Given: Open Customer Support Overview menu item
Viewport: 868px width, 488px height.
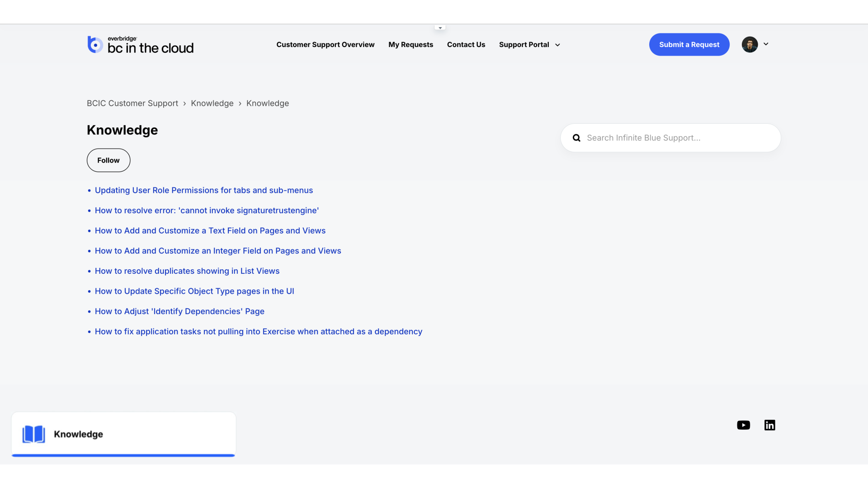Looking at the screenshot, I should click(325, 45).
